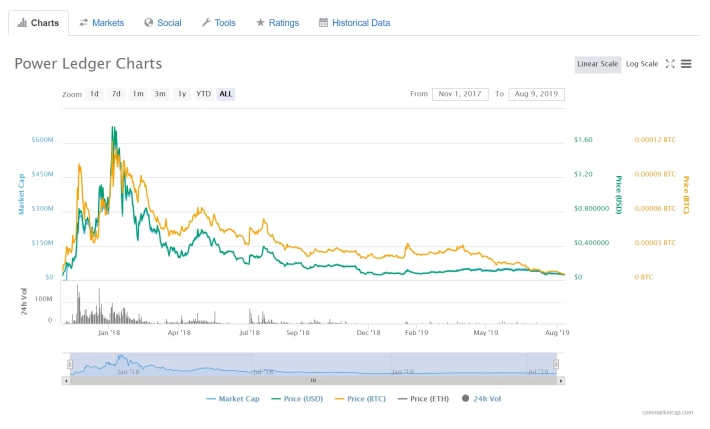Toggle Market Cap series in legend
Image resolution: width=710 pixels, height=429 pixels.
point(233,399)
